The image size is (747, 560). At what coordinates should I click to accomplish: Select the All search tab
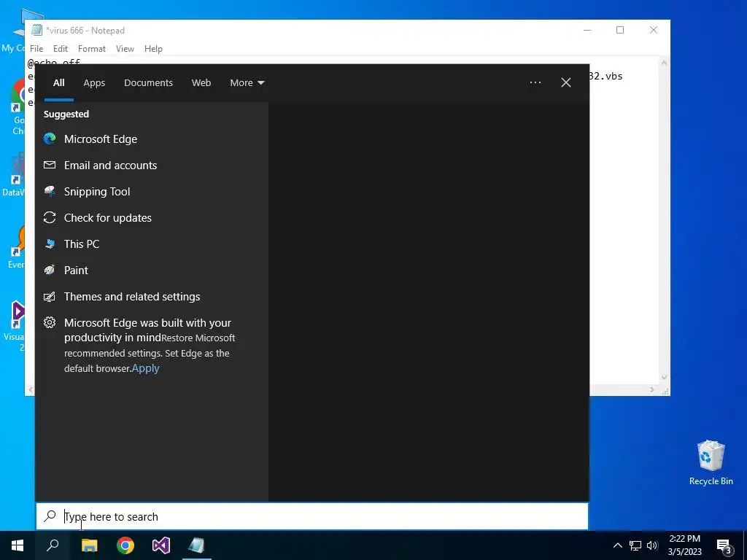tap(58, 83)
